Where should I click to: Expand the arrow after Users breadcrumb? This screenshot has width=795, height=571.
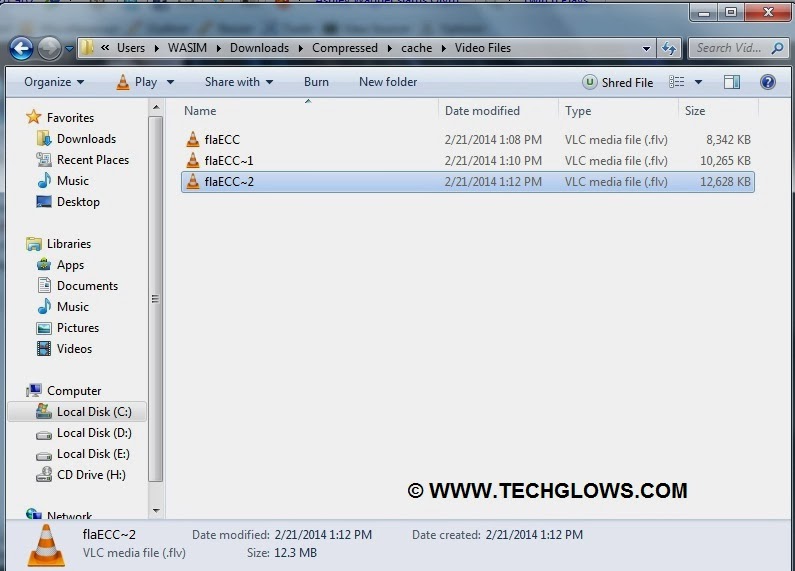click(x=156, y=48)
